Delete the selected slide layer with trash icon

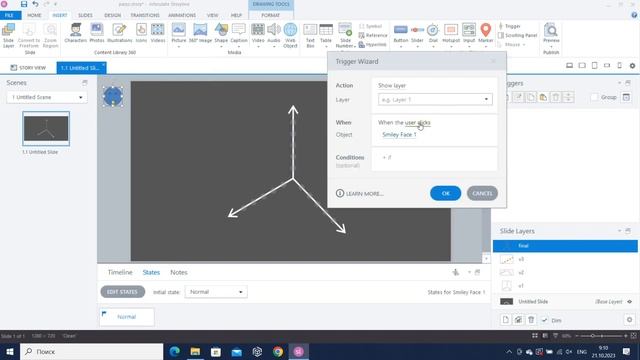[531, 320]
